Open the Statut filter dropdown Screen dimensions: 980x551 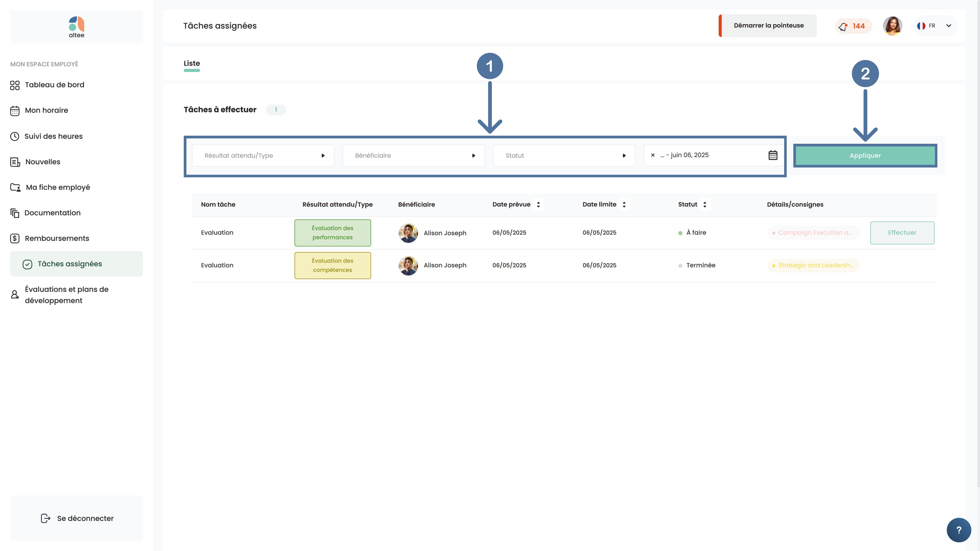564,156
